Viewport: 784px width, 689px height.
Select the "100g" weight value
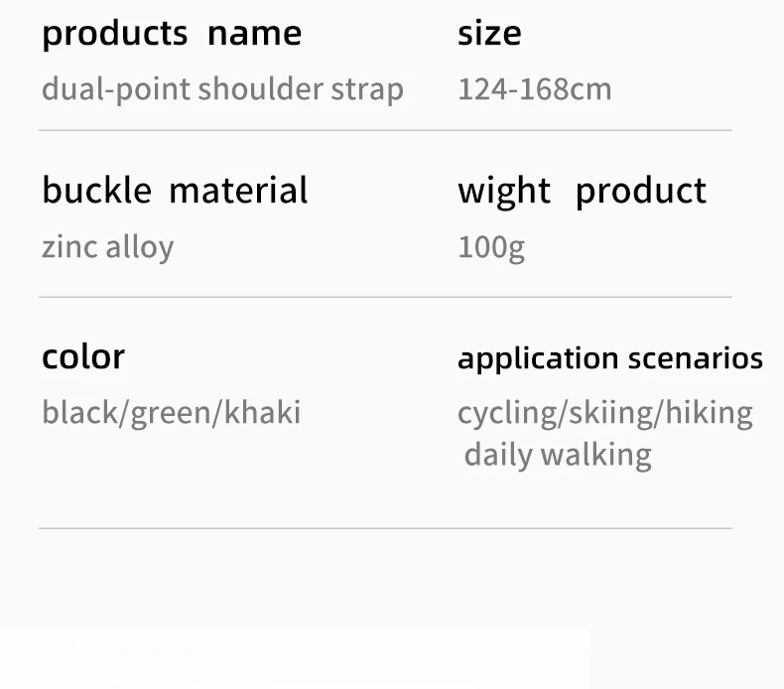pos(491,246)
